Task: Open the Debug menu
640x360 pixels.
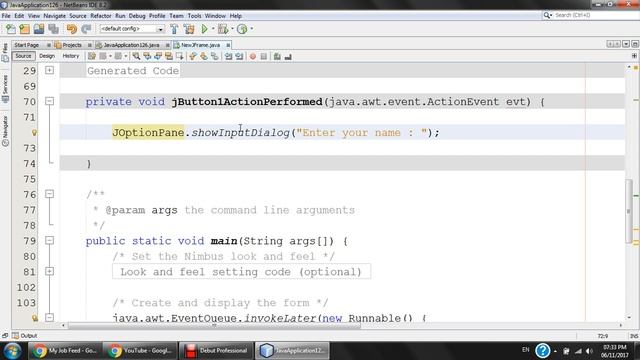Action: coord(137,16)
